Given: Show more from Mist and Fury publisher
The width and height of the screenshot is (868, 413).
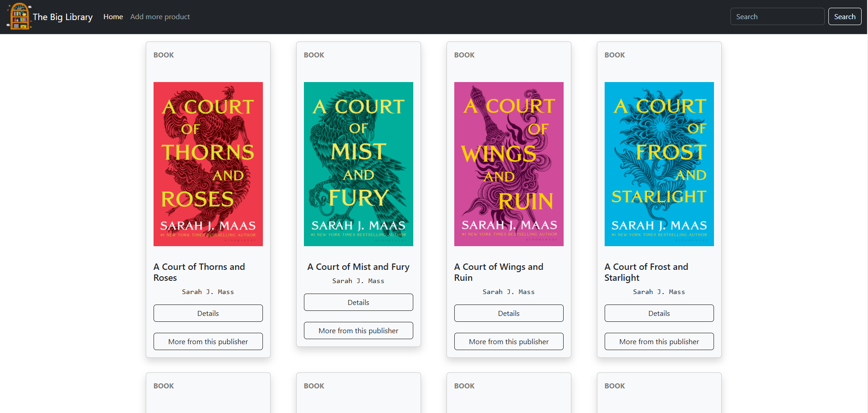Looking at the screenshot, I should 358,330.
